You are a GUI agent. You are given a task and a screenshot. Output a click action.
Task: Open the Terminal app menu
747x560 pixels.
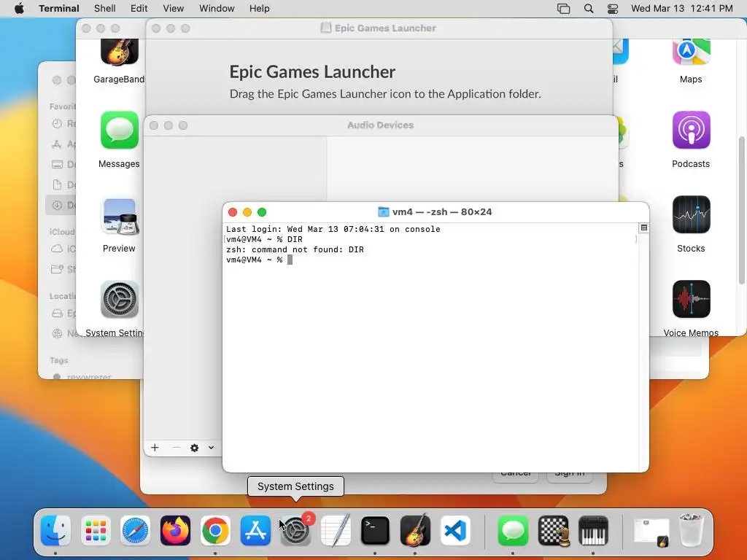[x=59, y=9]
